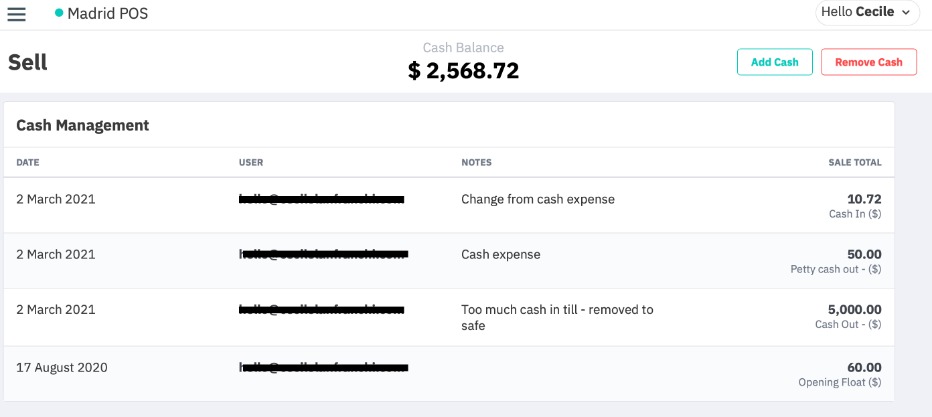Click the 10.72 Cash In amount
The width and height of the screenshot is (932, 417).
tap(864, 199)
